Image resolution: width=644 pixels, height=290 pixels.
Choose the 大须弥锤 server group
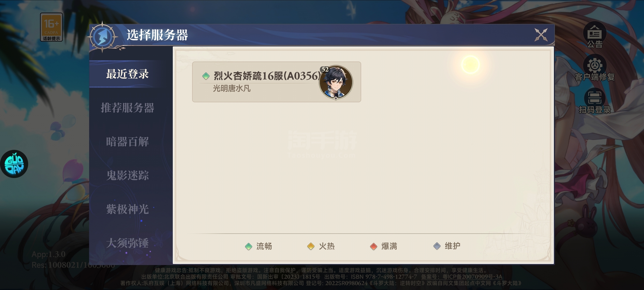[x=127, y=243]
